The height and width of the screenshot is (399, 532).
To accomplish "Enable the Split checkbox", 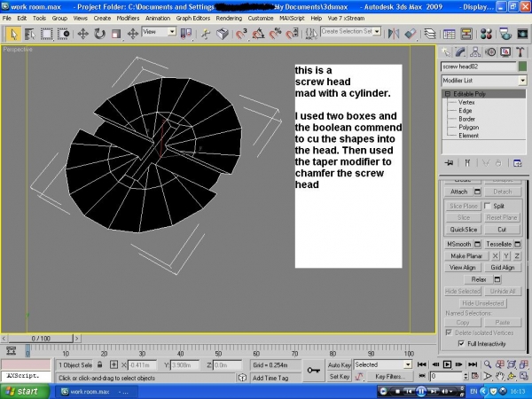I will pyautogui.click(x=488, y=206).
